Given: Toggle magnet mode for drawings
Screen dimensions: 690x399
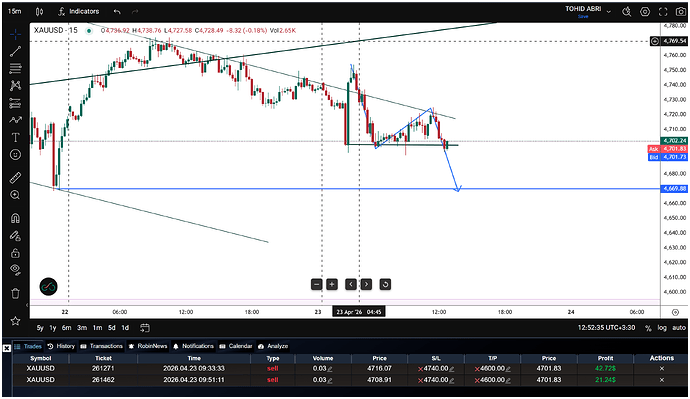Looking at the screenshot, I should [x=15, y=218].
